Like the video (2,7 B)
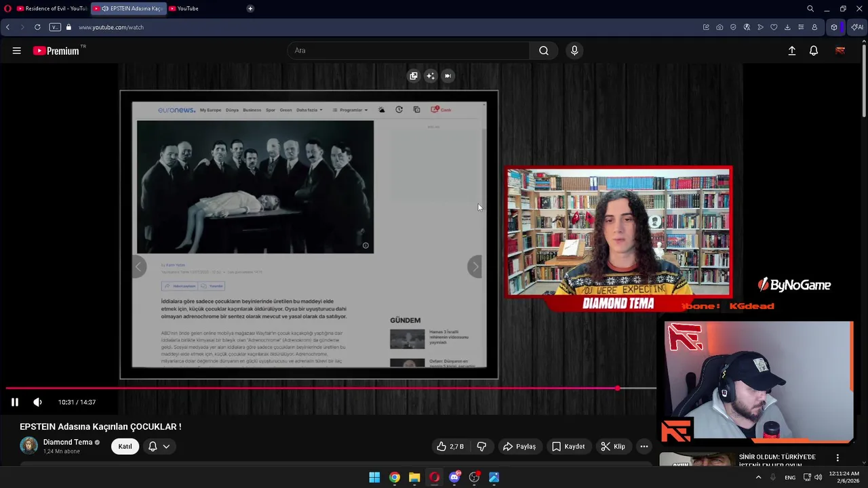The height and width of the screenshot is (488, 868). pos(450,447)
